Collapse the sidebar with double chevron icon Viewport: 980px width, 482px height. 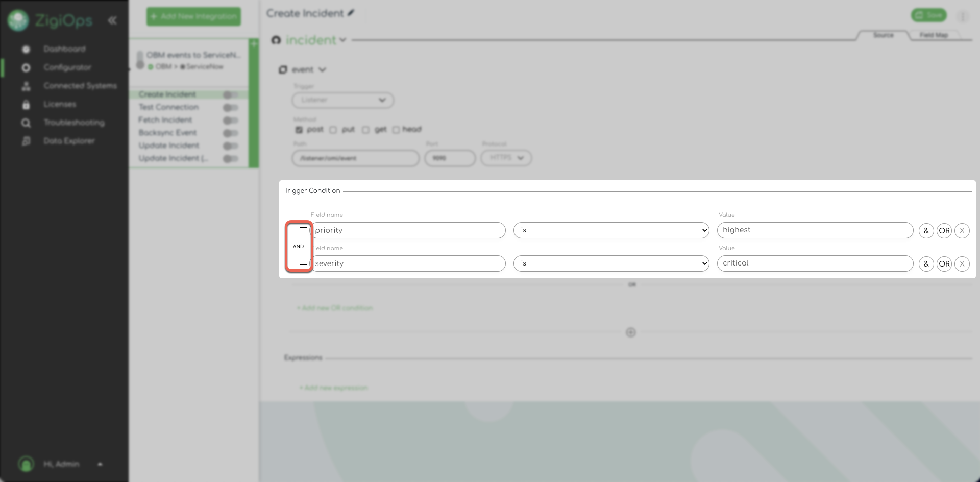(x=112, y=20)
